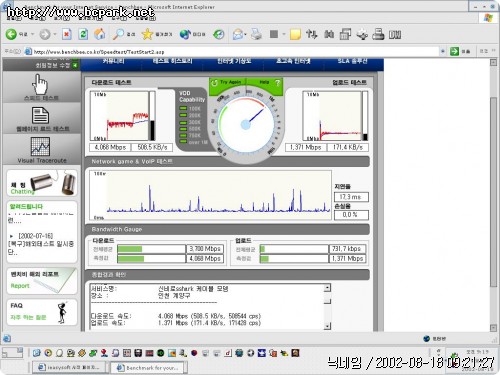Viewport: 500px width, 375px height.
Task: Click the 0.0 % loss rate value
Action: pos(351,215)
